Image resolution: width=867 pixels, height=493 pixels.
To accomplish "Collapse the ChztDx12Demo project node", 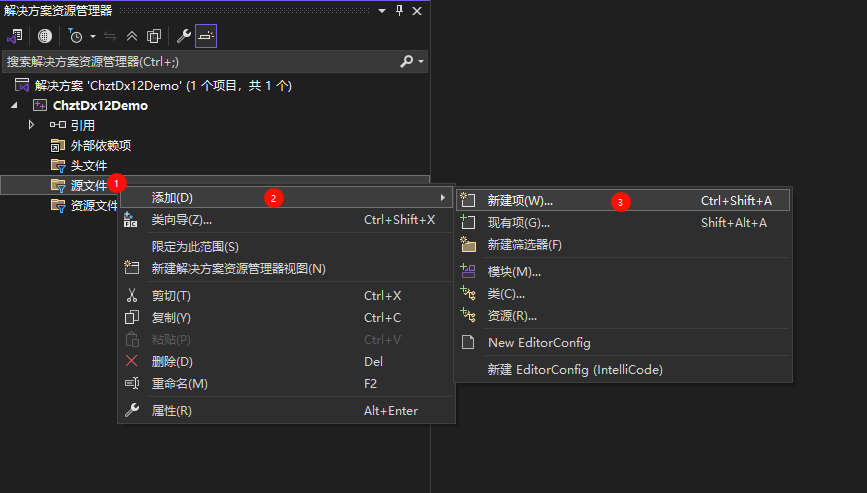I will coord(15,105).
